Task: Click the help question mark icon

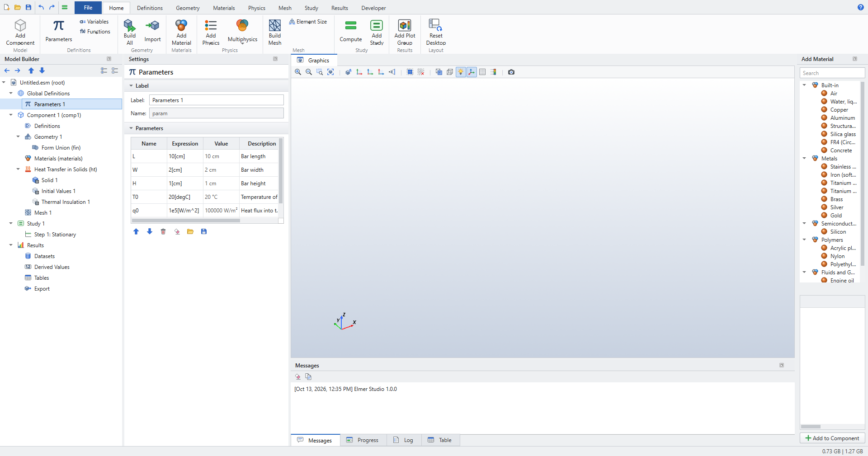Action: click(x=860, y=7)
